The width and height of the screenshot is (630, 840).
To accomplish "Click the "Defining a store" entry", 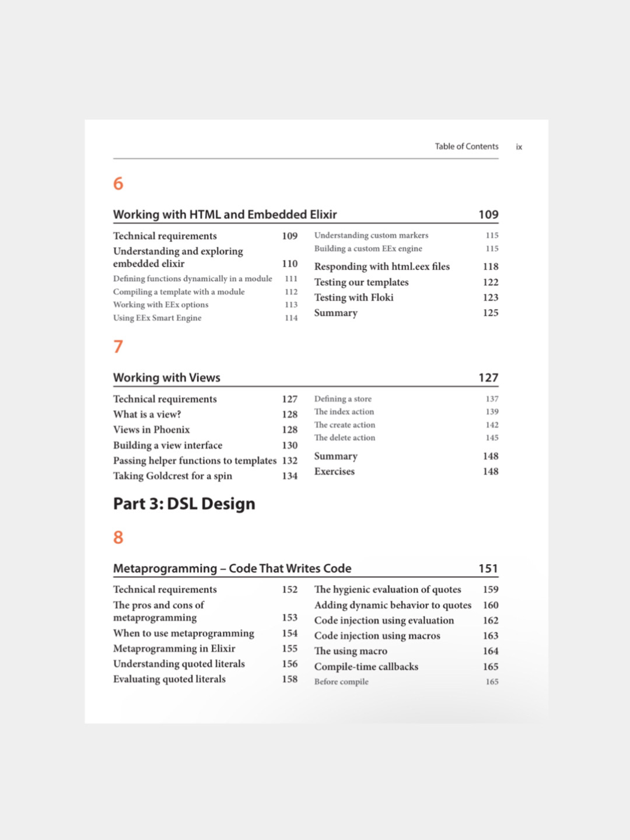I will point(343,399).
